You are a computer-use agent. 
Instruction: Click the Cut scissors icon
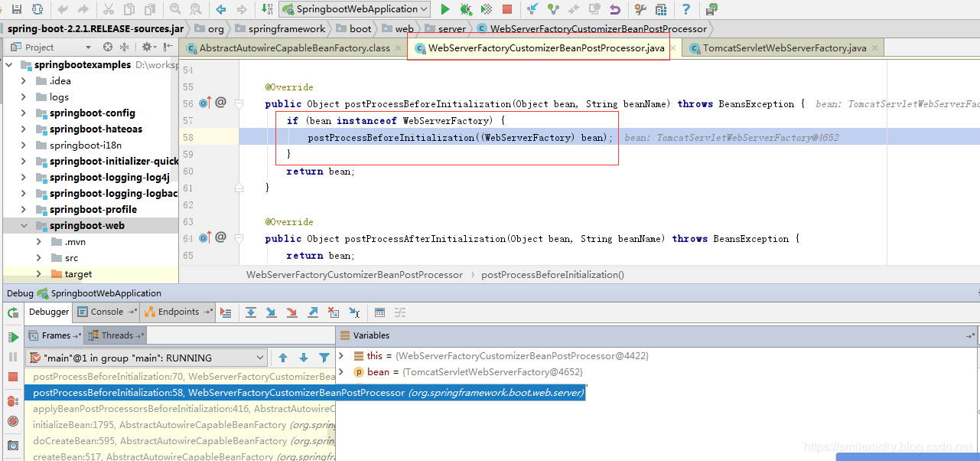tap(108, 9)
